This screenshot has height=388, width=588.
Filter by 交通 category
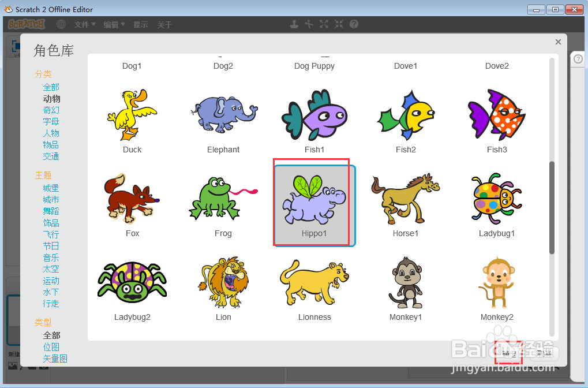coord(51,156)
